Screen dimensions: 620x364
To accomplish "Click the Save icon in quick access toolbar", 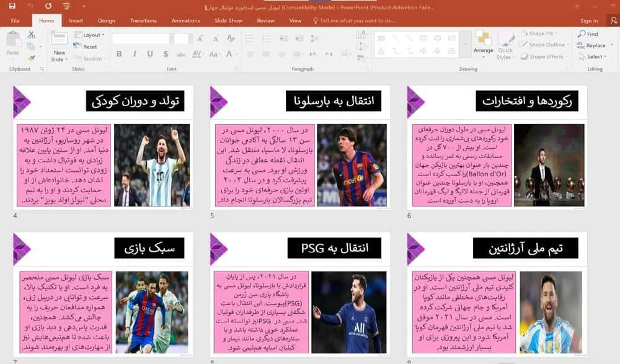I will [x=12, y=6].
